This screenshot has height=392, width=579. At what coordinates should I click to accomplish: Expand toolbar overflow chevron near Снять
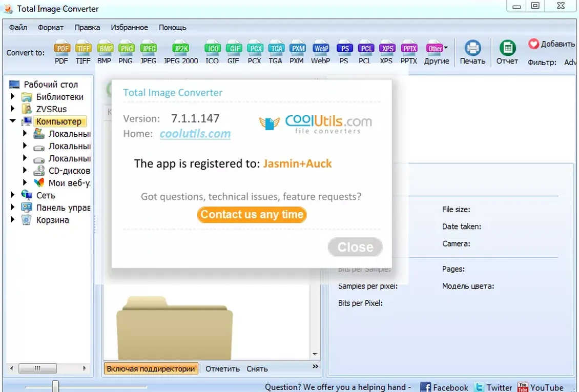coord(315,366)
